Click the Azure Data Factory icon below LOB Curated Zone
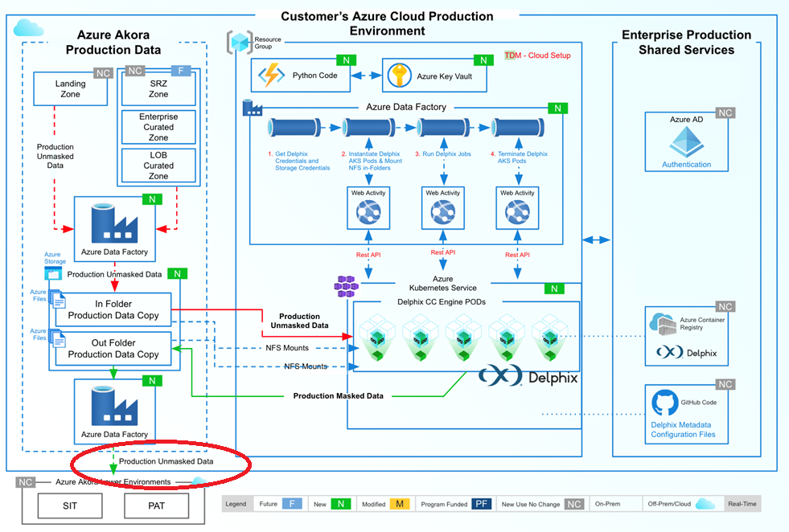 (x=114, y=223)
